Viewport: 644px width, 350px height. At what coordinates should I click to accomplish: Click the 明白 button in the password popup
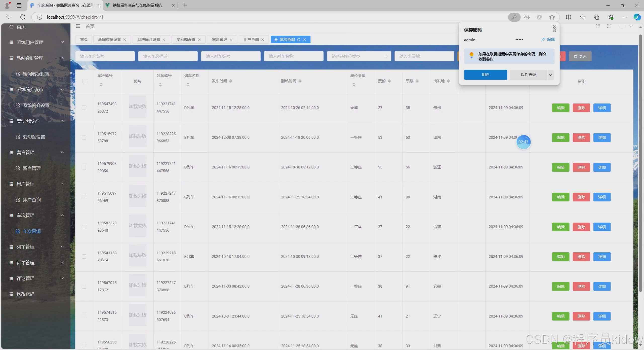pos(486,75)
